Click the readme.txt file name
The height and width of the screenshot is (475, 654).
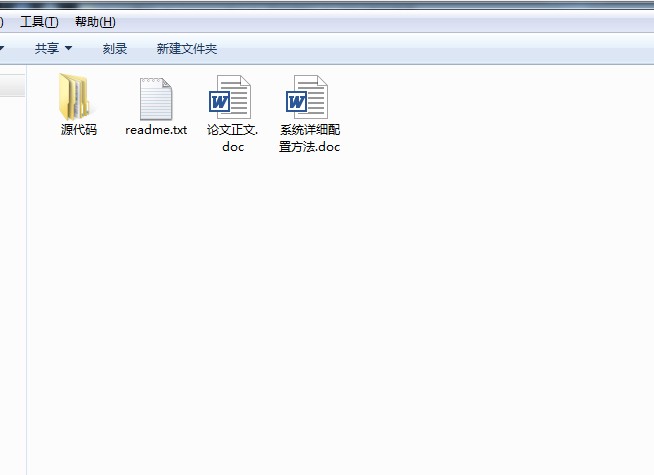[x=156, y=130]
